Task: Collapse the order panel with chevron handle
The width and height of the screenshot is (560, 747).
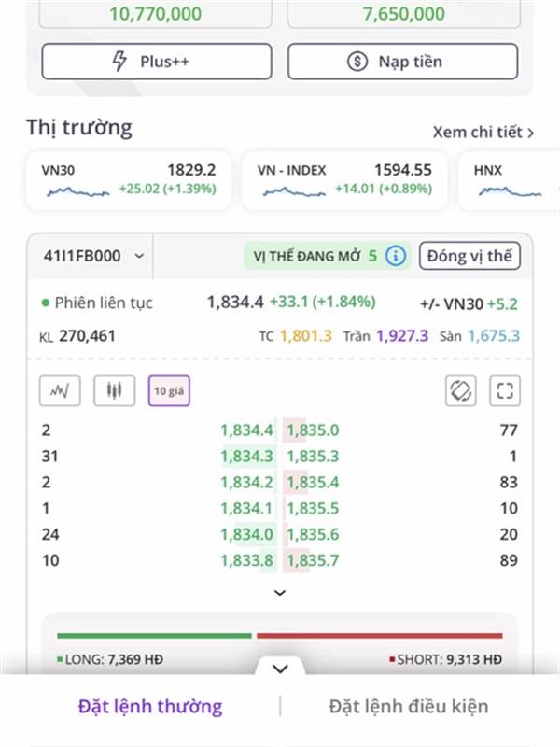Action: (281, 669)
